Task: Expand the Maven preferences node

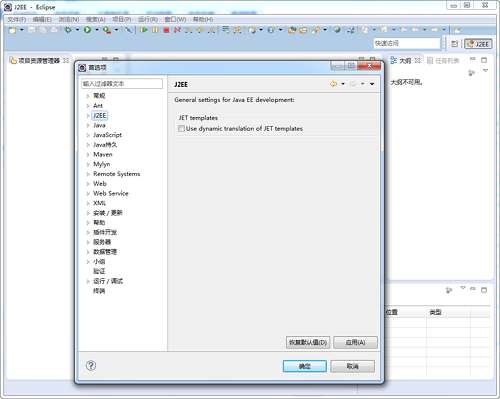Action: pos(88,155)
